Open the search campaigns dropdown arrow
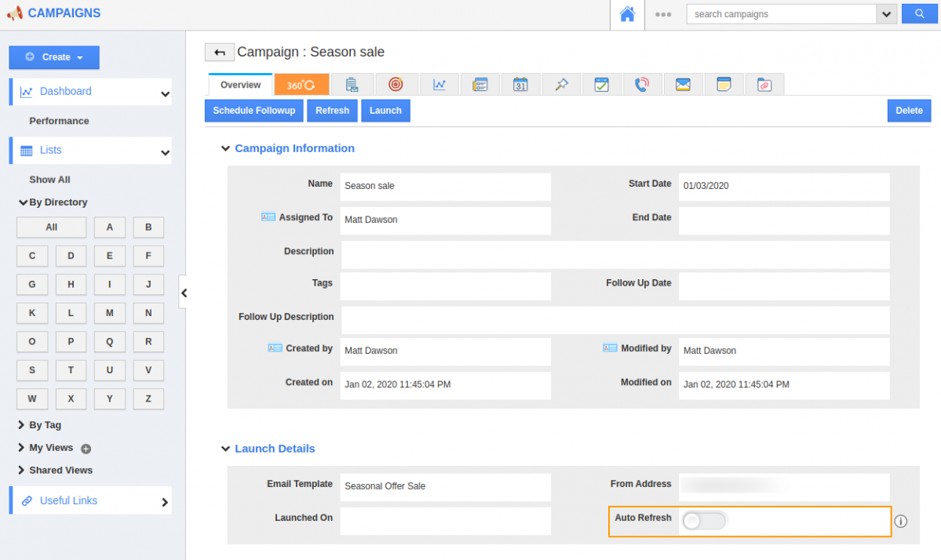The height and width of the screenshot is (560, 941). tap(887, 14)
